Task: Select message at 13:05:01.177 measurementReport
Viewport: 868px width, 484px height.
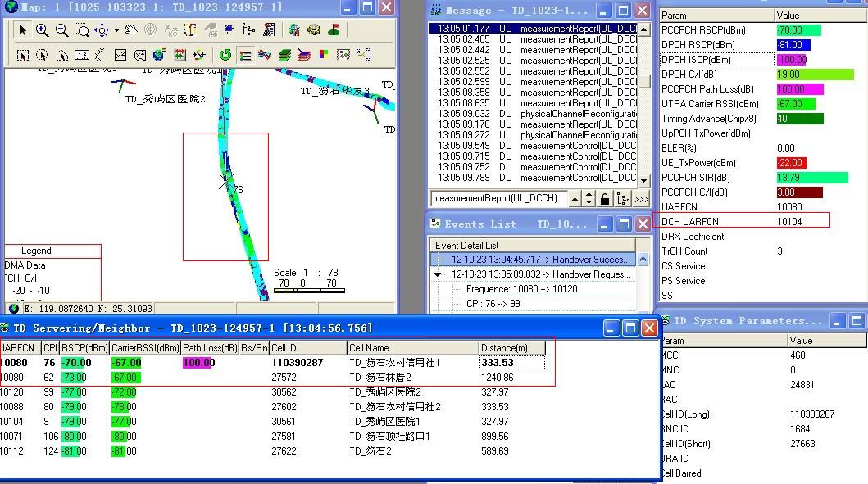Action: point(533,28)
